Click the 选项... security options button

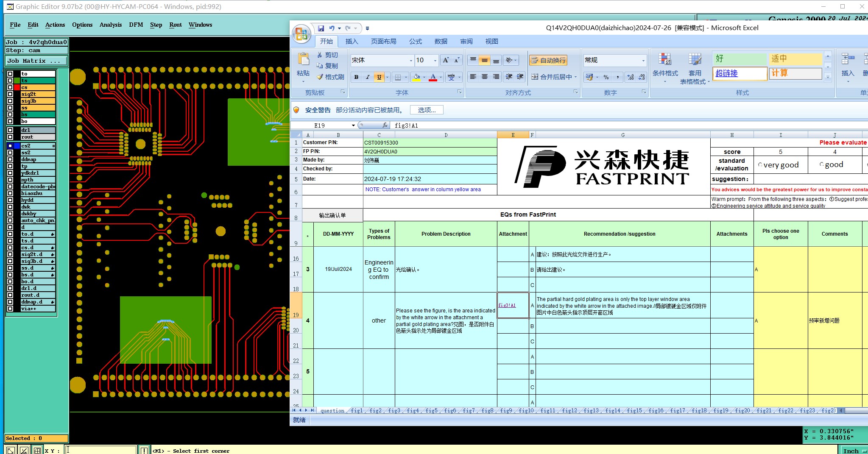tap(427, 110)
